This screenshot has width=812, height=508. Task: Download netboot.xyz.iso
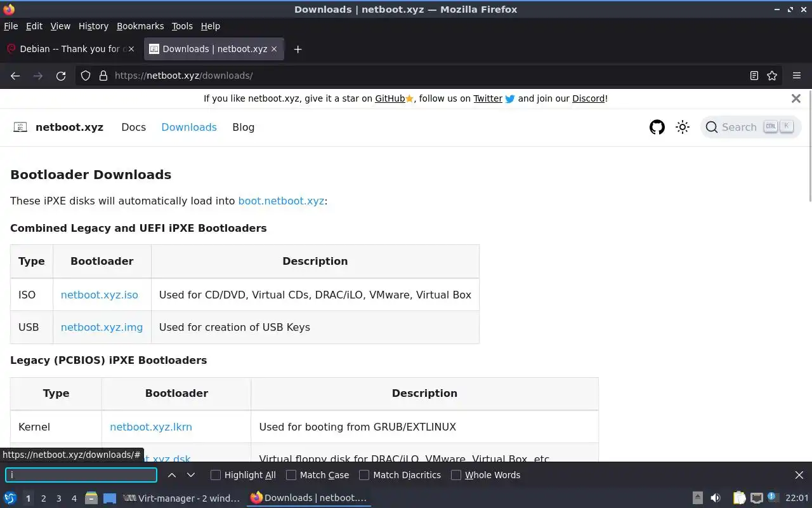coord(100,295)
